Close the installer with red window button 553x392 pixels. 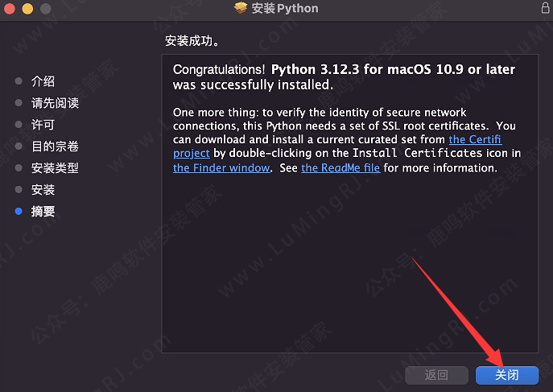click(10, 8)
